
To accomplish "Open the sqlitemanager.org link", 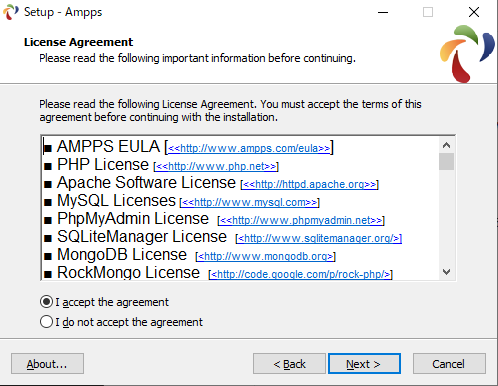I will click(x=319, y=238).
